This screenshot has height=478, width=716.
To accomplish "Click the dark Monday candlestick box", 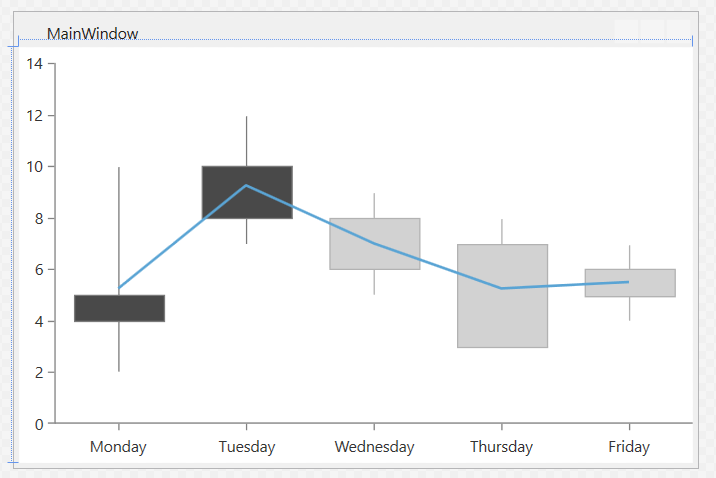I will pos(119,309).
